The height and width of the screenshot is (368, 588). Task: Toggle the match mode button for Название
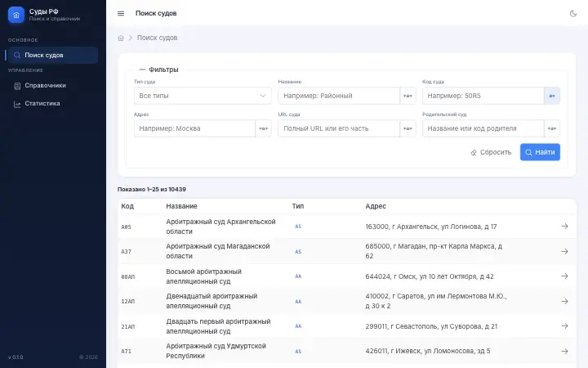pyautogui.click(x=408, y=96)
